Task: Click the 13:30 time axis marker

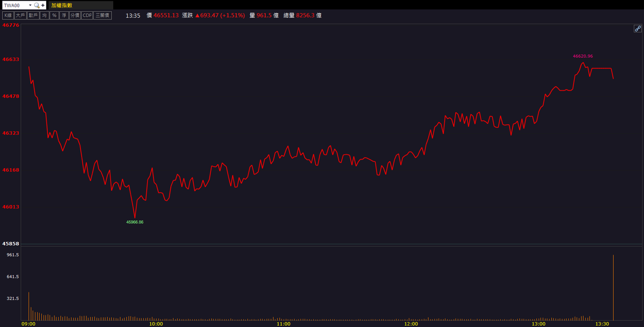Action: pos(602,324)
